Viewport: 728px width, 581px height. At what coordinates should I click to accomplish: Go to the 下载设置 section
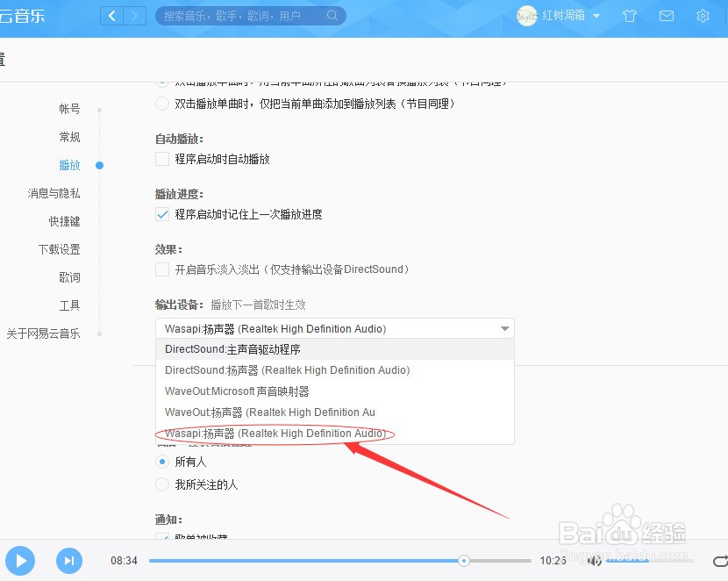coord(59,249)
